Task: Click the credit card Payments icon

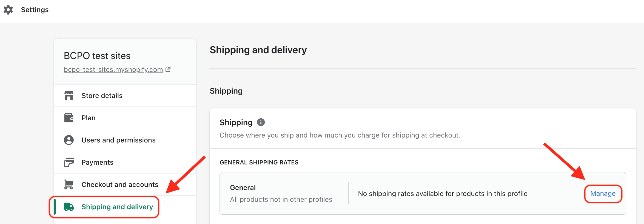Action: 69,162
